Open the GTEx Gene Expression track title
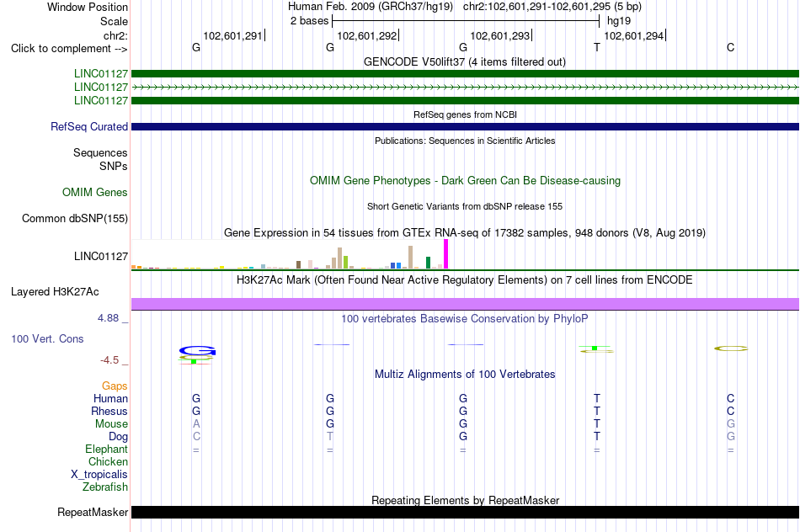This screenshot has height=532, width=800. coord(465,232)
